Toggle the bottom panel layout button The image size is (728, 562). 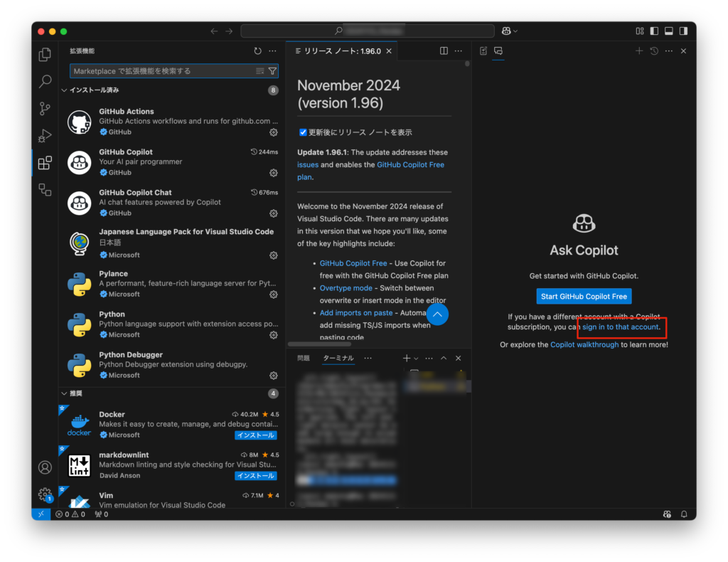(x=669, y=31)
